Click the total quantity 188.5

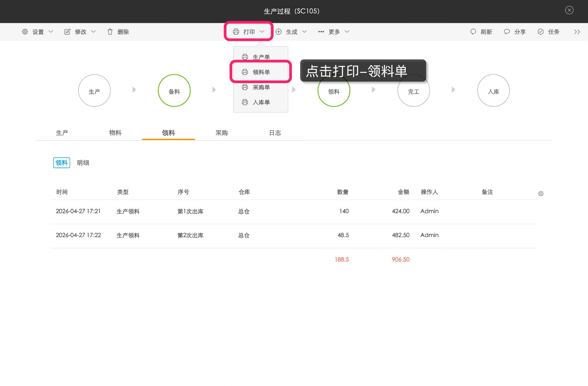(342, 259)
